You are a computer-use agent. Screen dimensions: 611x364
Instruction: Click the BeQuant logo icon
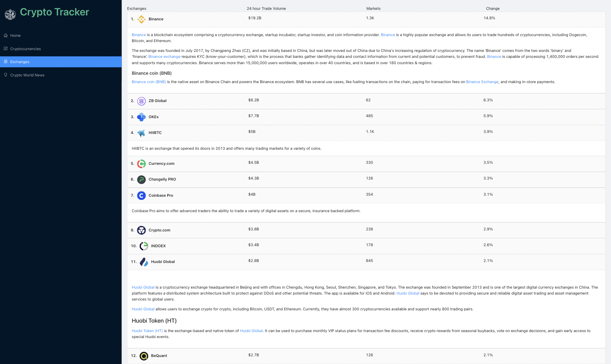(144, 356)
